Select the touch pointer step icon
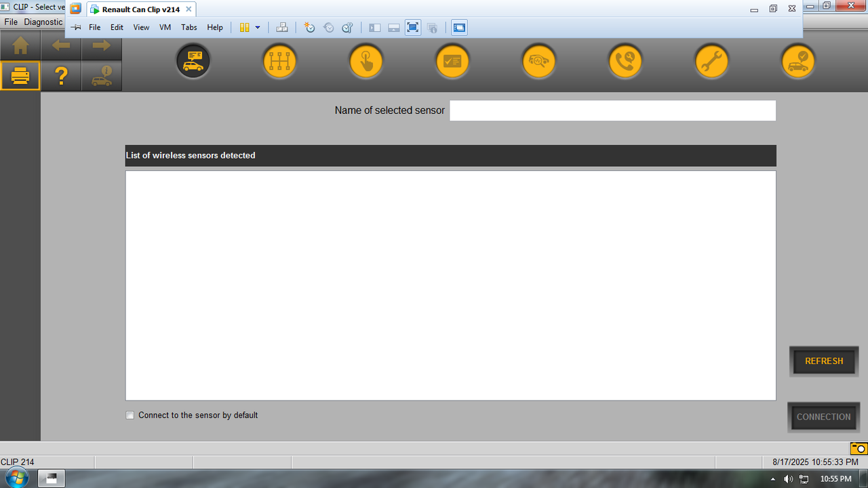 366,61
